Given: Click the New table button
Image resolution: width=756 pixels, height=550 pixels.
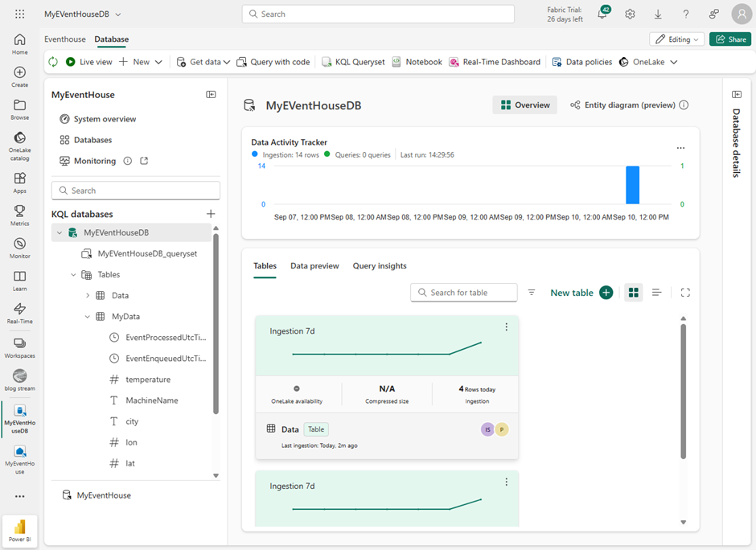Looking at the screenshot, I should tap(581, 293).
